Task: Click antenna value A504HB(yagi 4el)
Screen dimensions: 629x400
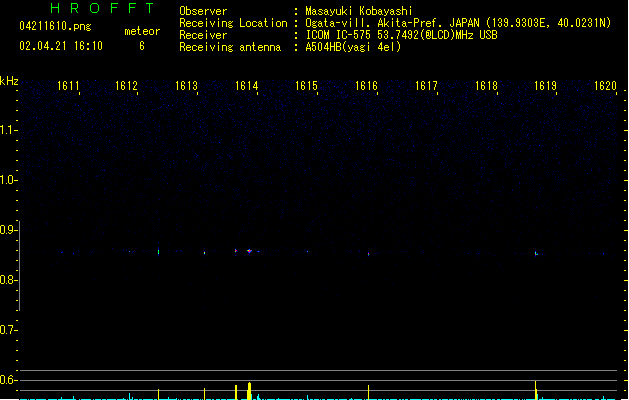Action: [353, 47]
